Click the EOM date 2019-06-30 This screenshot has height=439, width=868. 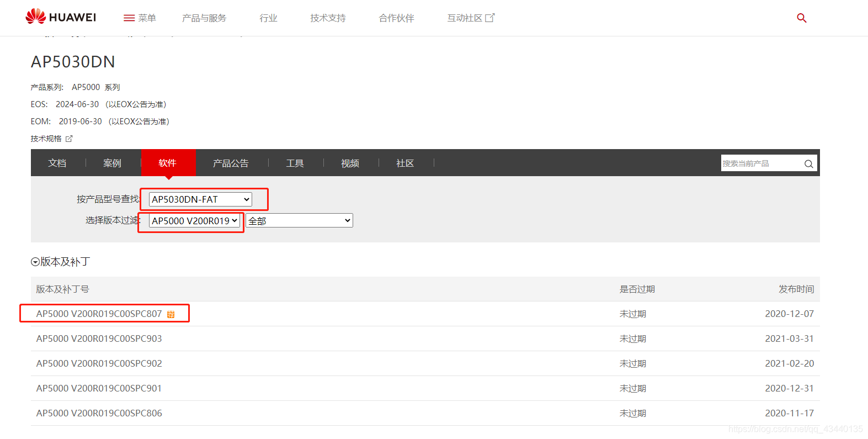(81, 121)
